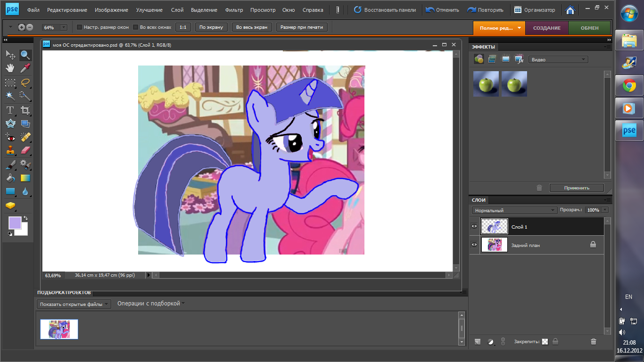Click 'Применить' in Effects panel
The width and height of the screenshot is (644, 362).
pyautogui.click(x=577, y=188)
